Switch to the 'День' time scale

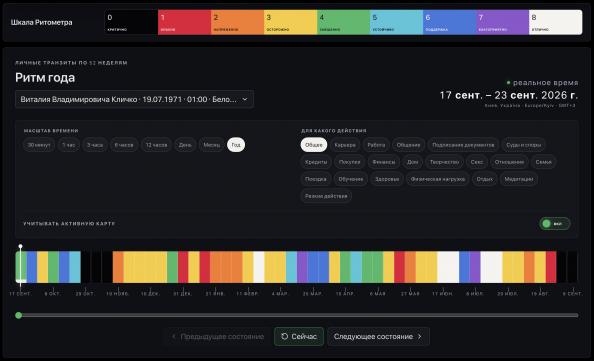185,145
